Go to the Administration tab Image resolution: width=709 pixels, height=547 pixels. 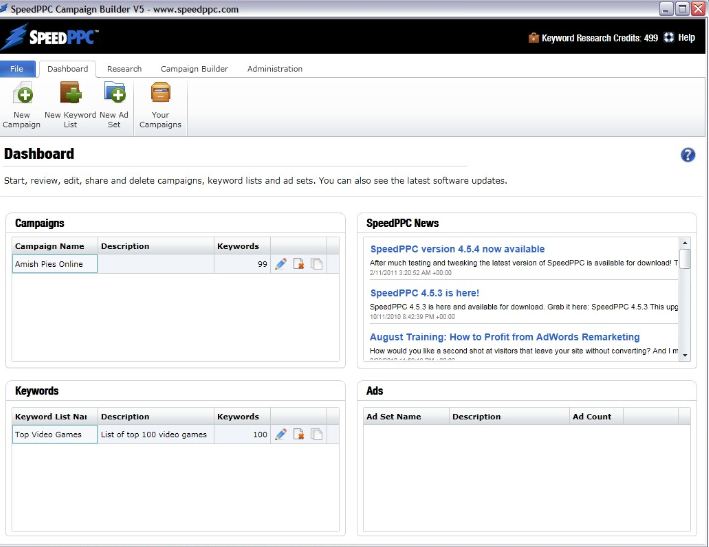point(275,69)
